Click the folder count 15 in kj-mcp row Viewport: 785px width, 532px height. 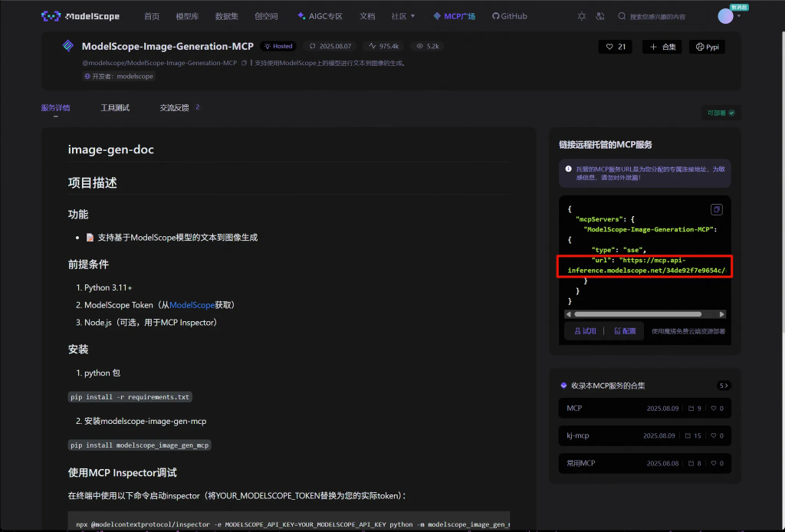(693, 436)
